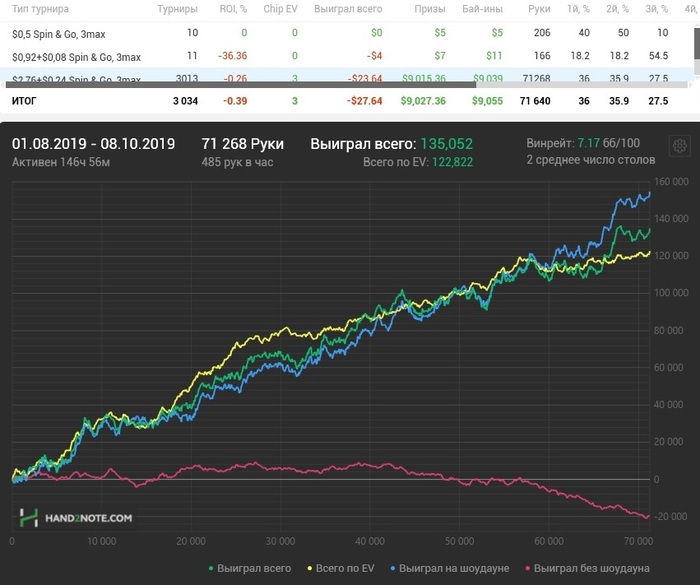Screen dimensions: 700x585
Task: Click the '2 среднее число столов' text
Action: [x=591, y=160]
